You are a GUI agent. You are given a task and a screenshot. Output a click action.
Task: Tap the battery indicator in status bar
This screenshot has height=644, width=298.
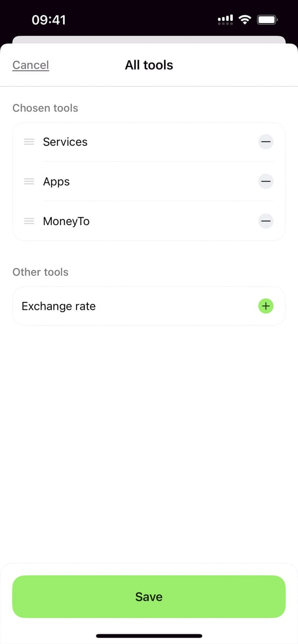pyautogui.click(x=268, y=20)
